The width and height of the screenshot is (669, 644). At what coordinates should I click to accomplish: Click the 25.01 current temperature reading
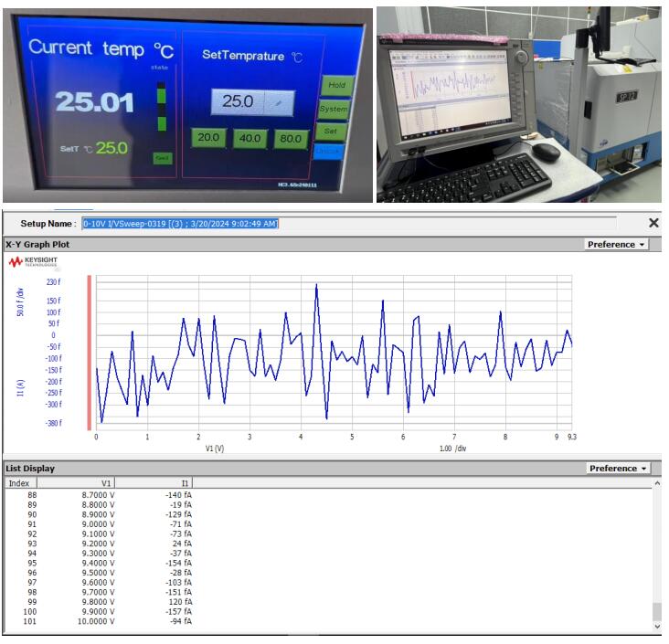point(94,102)
